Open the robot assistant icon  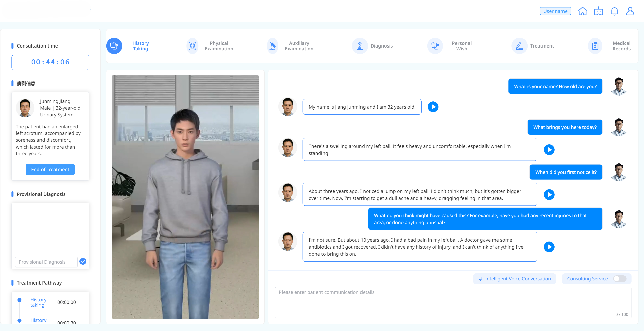tap(598, 11)
